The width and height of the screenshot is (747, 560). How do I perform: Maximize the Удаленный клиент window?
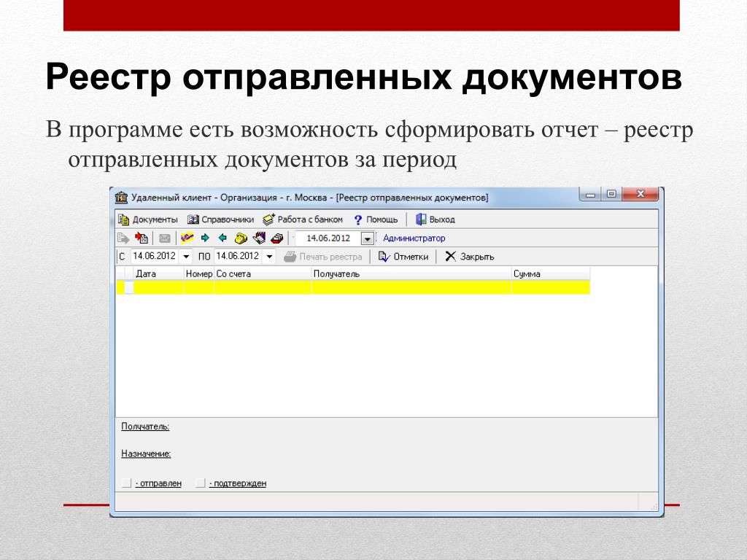tap(612, 194)
